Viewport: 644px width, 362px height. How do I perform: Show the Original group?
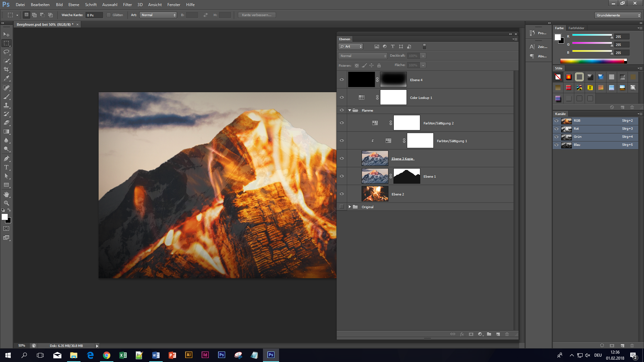point(342,206)
